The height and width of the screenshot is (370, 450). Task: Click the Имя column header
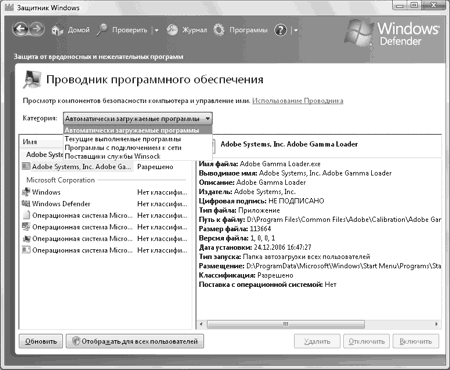coord(41,142)
